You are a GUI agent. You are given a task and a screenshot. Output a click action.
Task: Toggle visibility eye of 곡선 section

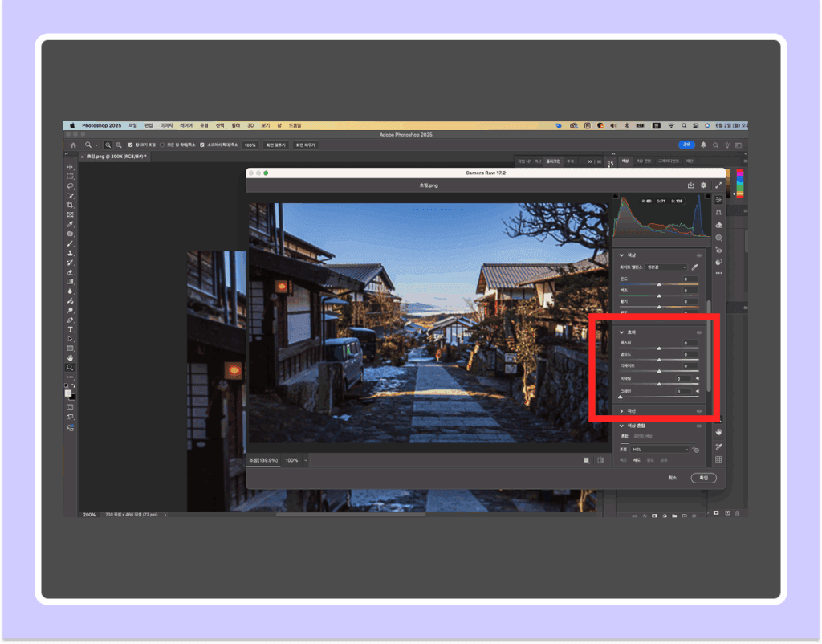699,411
